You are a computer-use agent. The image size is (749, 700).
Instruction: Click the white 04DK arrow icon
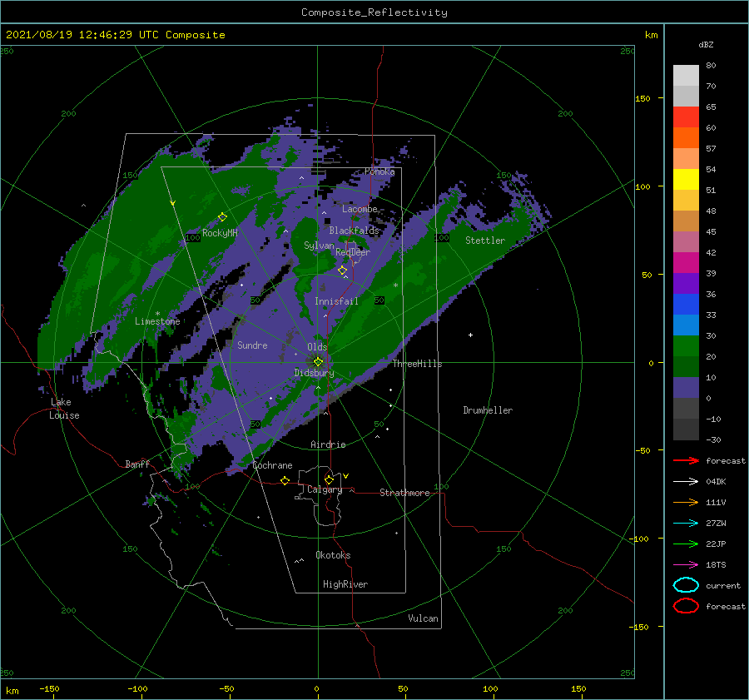pyautogui.click(x=686, y=482)
